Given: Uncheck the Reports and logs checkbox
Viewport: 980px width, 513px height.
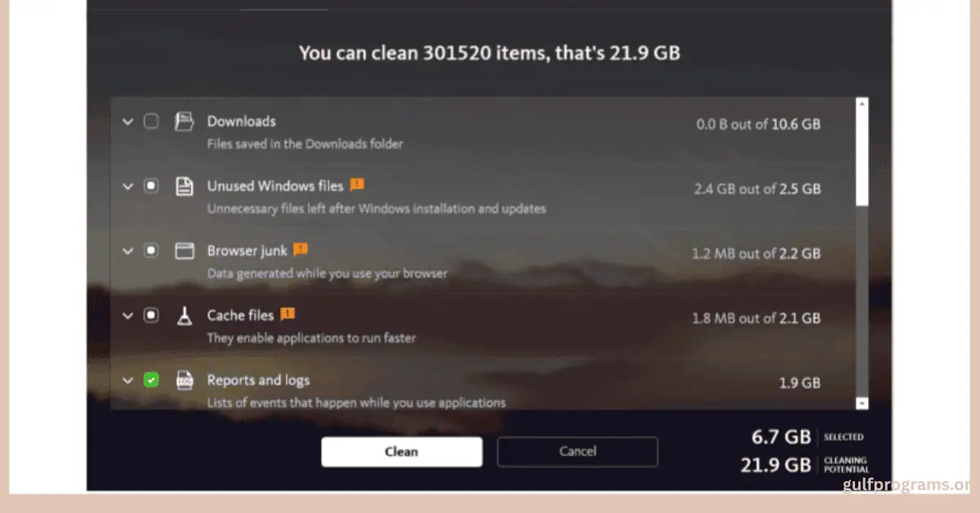Looking at the screenshot, I should click(x=151, y=380).
